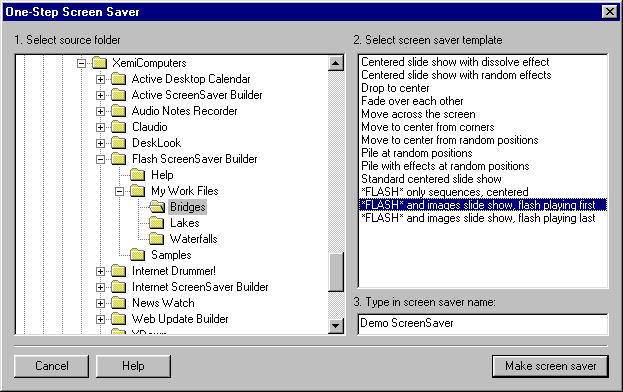Expand the Active Desktop Calendar node
Image resolution: width=623 pixels, height=392 pixels.
click(x=101, y=79)
